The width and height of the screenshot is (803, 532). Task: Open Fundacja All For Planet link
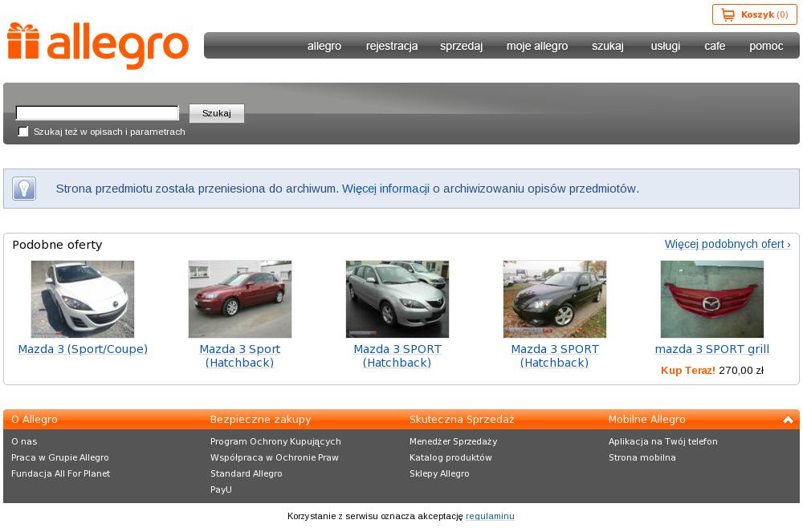coord(60,473)
